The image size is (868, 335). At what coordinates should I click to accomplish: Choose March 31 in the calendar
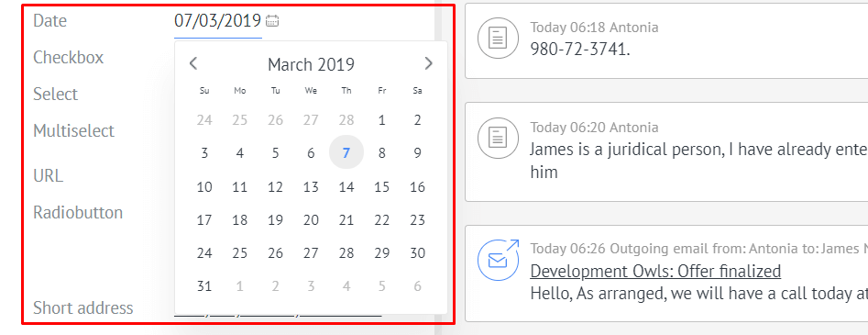(204, 286)
